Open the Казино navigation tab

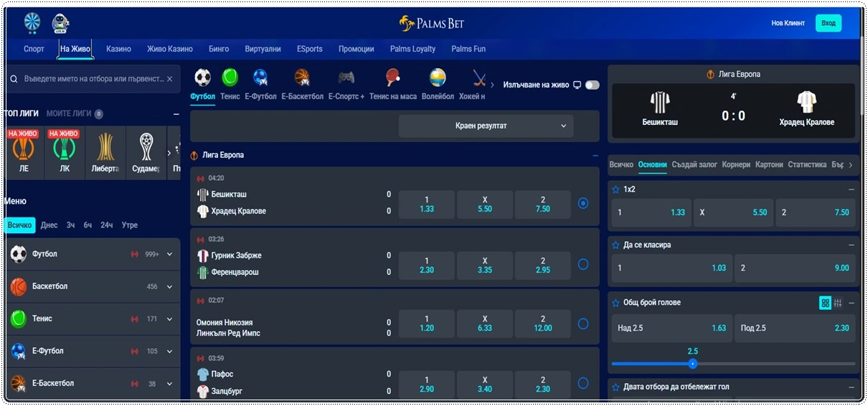[x=118, y=49]
